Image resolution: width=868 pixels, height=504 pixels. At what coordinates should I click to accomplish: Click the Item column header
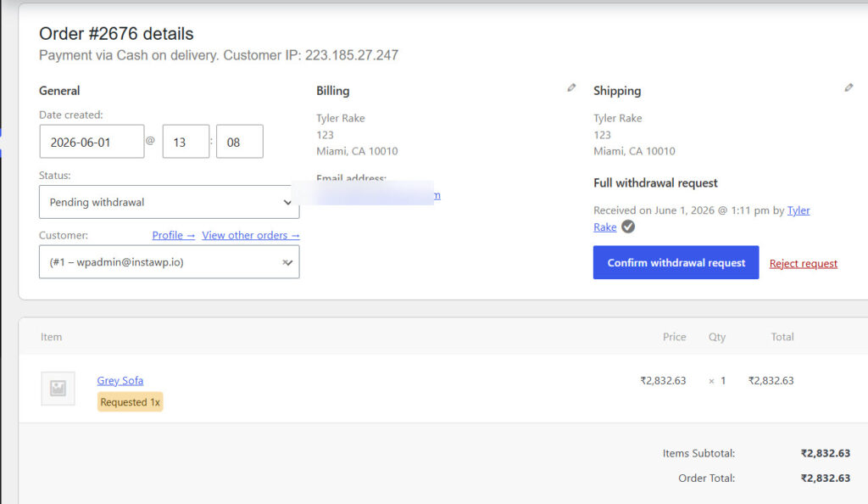pyautogui.click(x=51, y=337)
